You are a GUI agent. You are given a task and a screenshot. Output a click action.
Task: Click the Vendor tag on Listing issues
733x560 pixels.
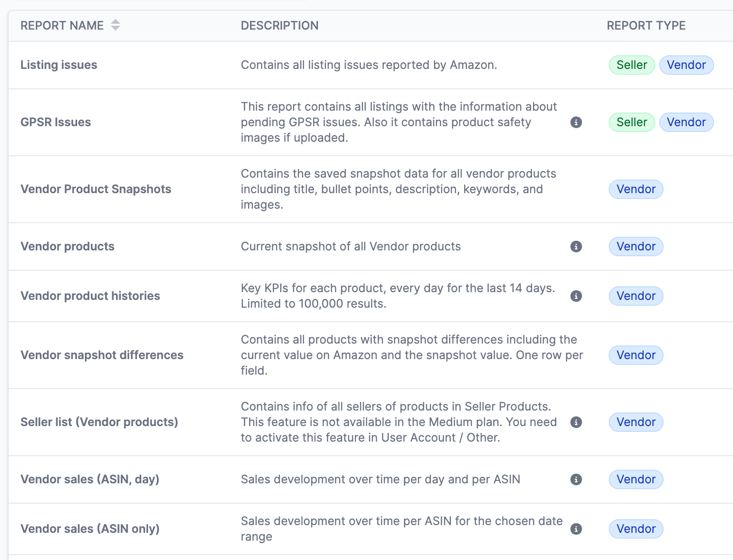686,65
